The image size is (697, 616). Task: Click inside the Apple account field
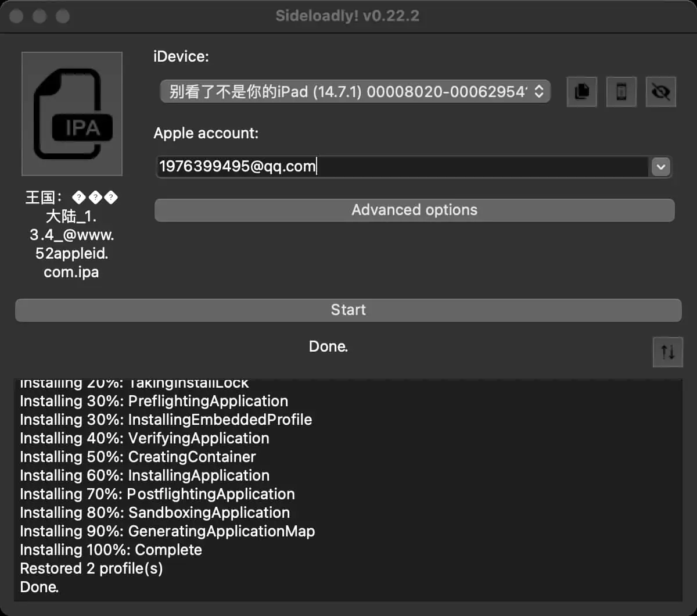coord(407,167)
